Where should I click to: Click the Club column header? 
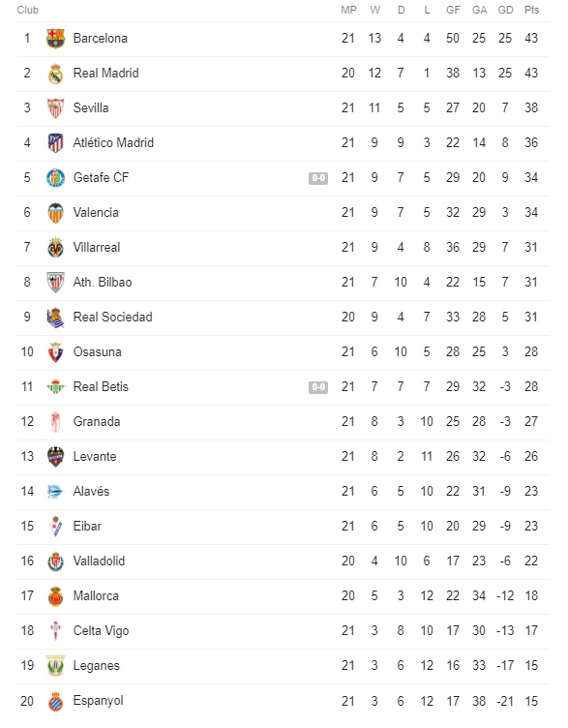pyautogui.click(x=28, y=10)
